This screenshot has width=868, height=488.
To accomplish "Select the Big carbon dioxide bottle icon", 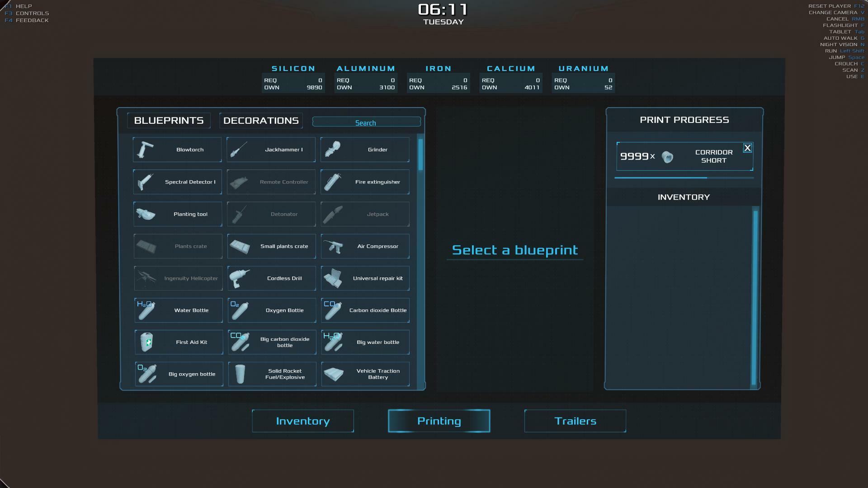I will click(x=240, y=342).
